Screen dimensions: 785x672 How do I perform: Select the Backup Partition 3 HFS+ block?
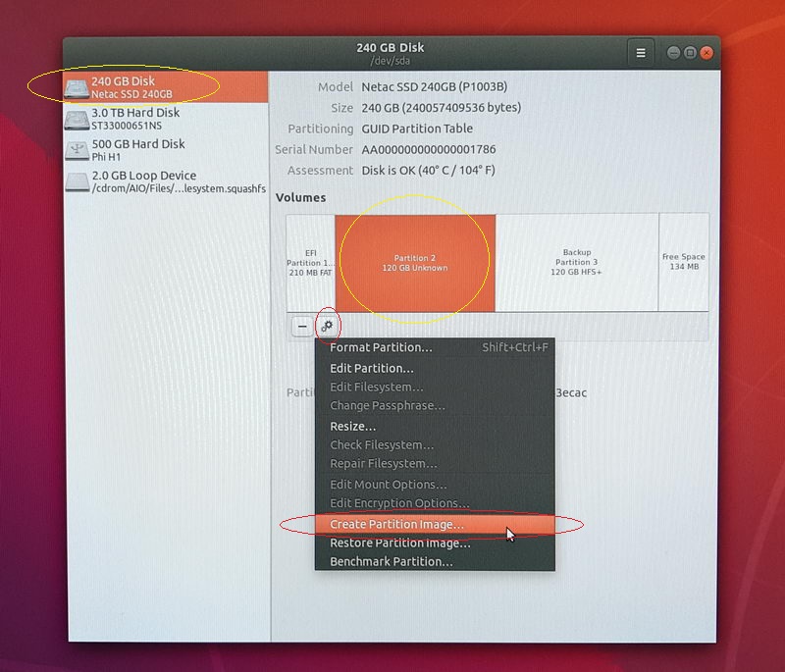[577, 262]
